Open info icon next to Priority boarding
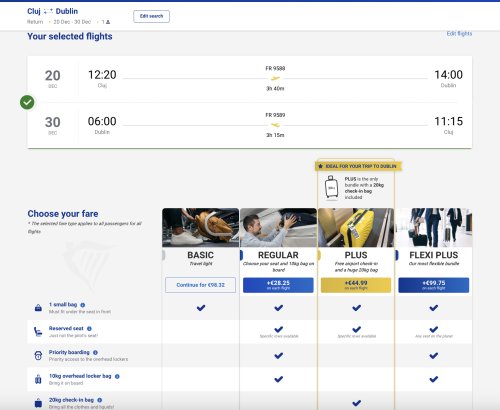This screenshot has width=500, height=410. (x=95, y=352)
